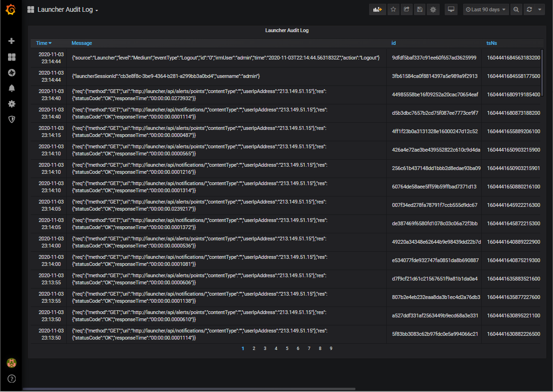
Task: Select id 5f83bb3083c62b97fdc0e5a994066c21
Action: [x=435, y=334]
